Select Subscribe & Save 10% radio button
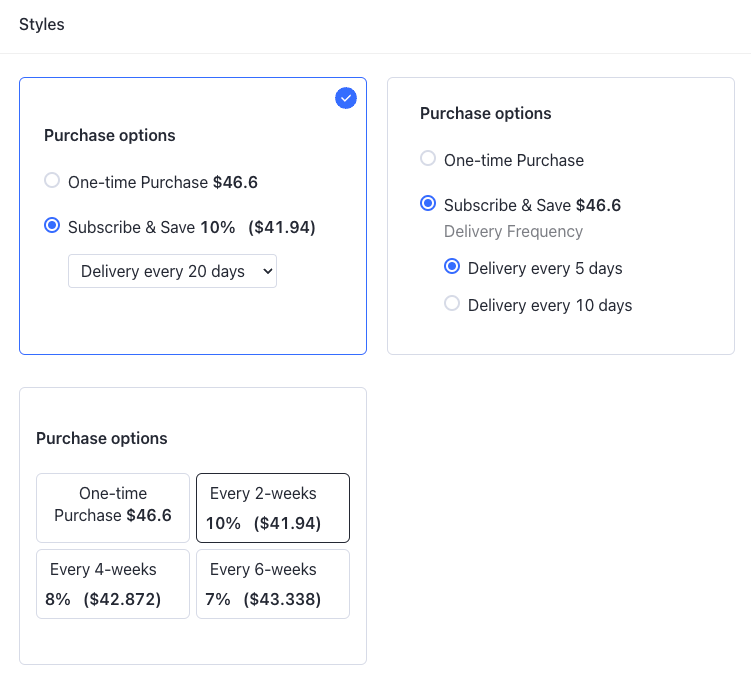 pyautogui.click(x=52, y=225)
